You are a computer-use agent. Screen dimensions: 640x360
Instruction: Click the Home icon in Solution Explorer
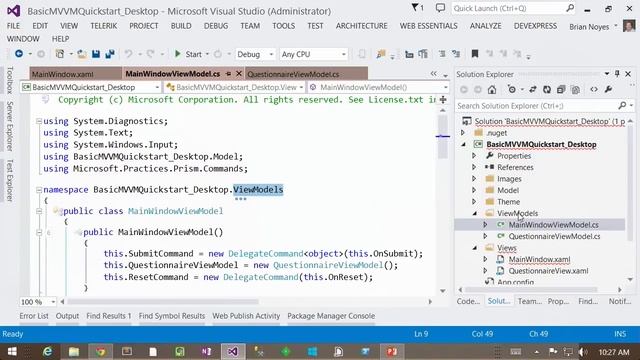click(x=492, y=89)
